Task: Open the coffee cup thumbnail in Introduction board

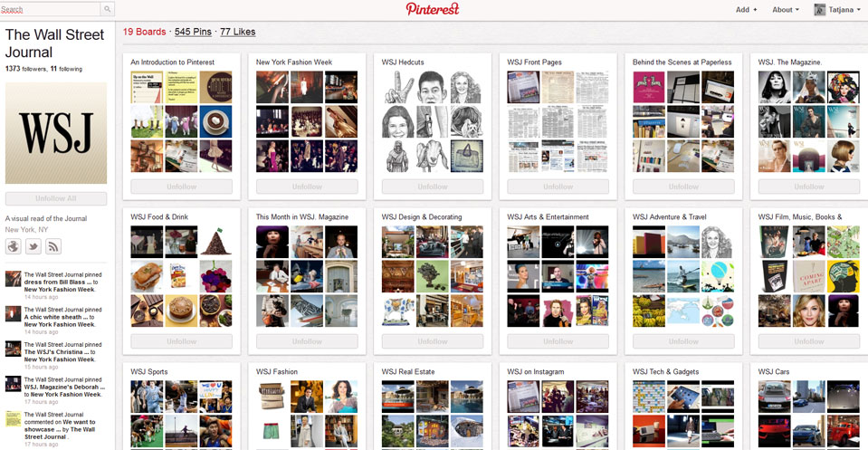Action: click(x=216, y=121)
